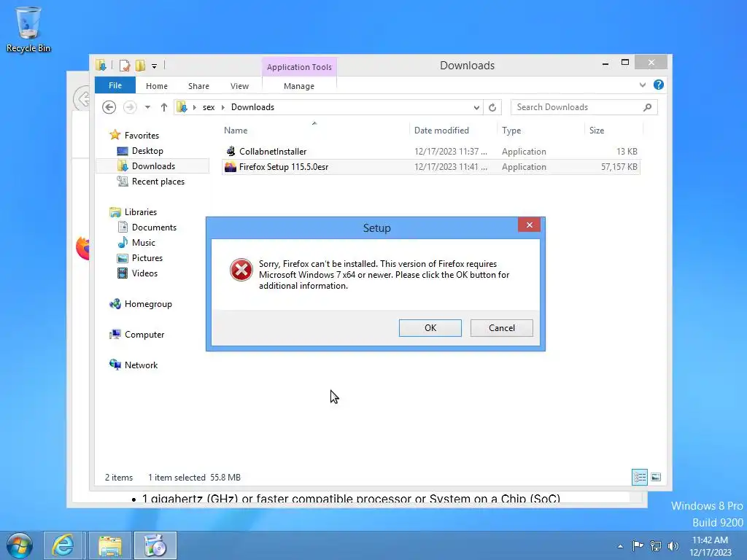747x560 pixels.
Task: Open Action Center flag icon
Action: point(638,545)
